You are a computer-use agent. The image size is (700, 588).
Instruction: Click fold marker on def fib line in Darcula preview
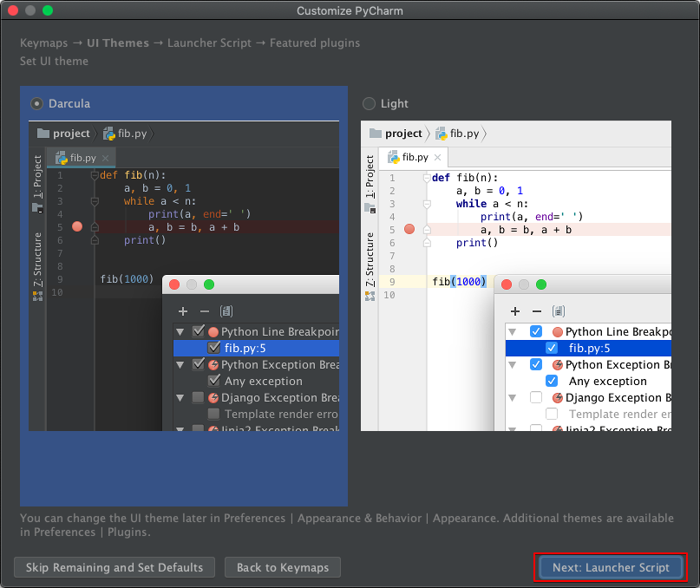coord(95,175)
